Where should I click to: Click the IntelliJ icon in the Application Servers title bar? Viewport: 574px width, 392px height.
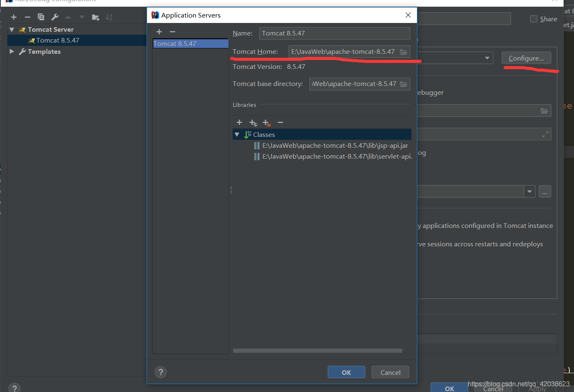coord(155,15)
